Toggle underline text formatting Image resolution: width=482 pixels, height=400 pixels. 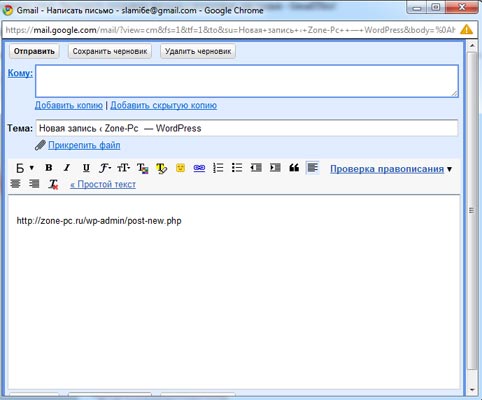coord(86,168)
